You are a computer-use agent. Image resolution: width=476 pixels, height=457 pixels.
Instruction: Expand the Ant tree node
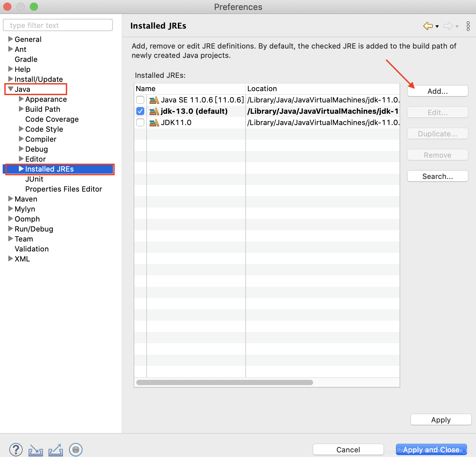coord(11,49)
